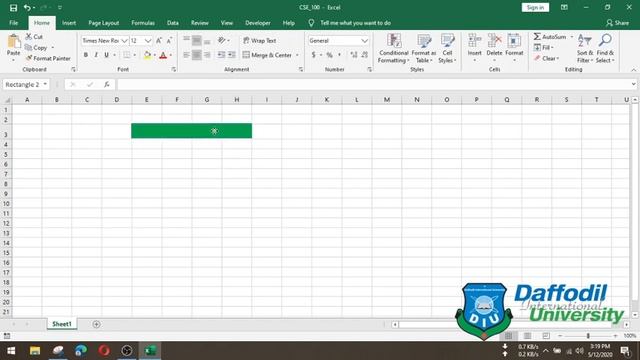Open the font name dropdown

[124, 40]
